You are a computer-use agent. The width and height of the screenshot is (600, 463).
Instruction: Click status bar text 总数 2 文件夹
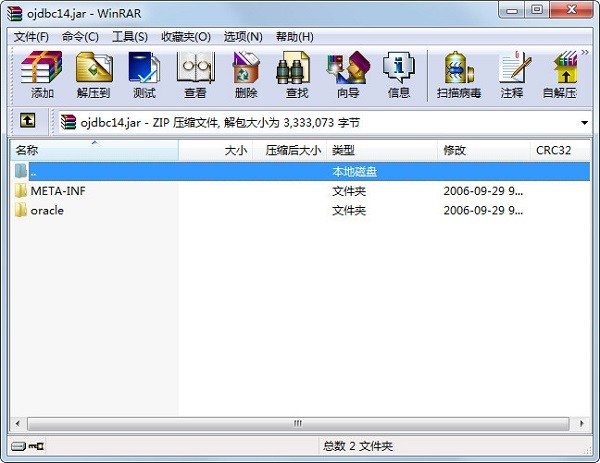(x=358, y=446)
